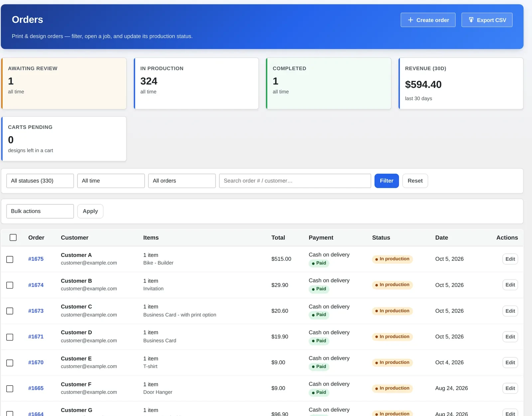Click the Date column header

(x=442, y=238)
